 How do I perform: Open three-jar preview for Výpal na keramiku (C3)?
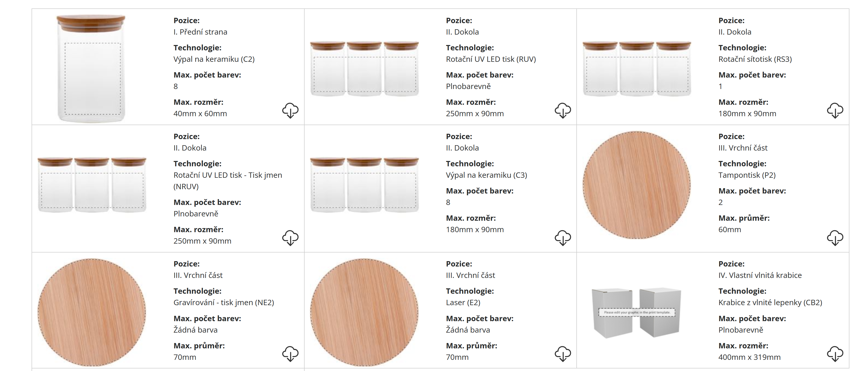point(364,185)
